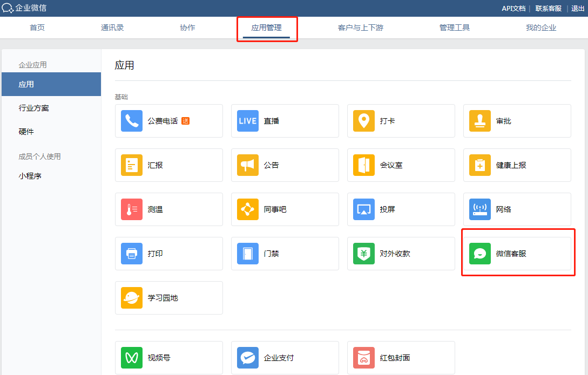
Task: Open the 直播 LIVE icon
Action: coord(247,121)
